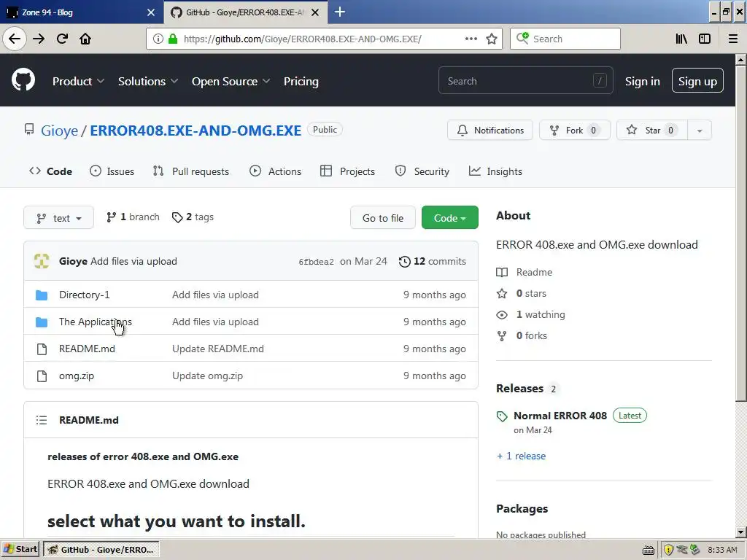The image size is (747, 560).
Task: Open the Insights tab
Action: [x=495, y=171]
